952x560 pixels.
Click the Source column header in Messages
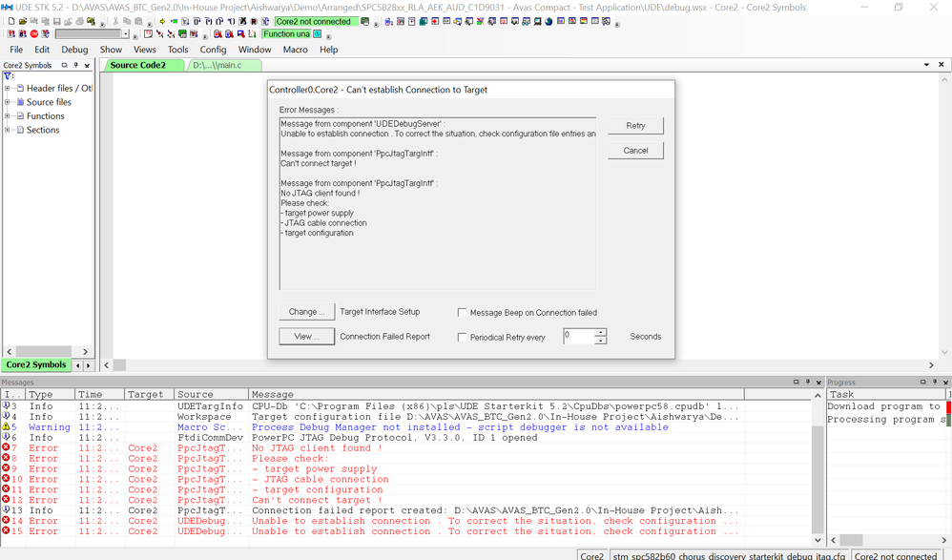211,394
